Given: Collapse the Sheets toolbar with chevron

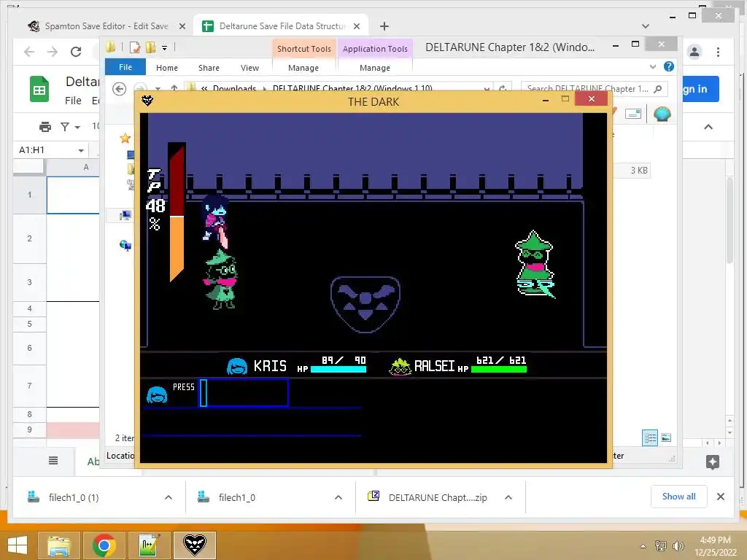Looking at the screenshot, I should click(708, 127).
